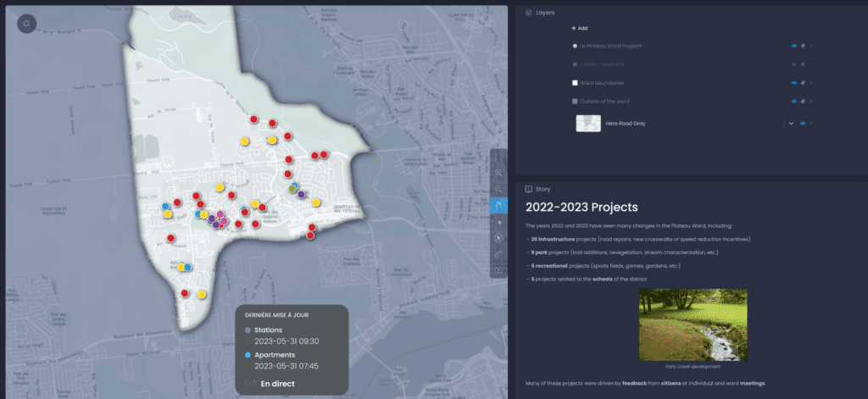The width and height of the screenshot is (868, 399).
Task: Click the zoom out tool on map toolbar
Action: [498, 189]
